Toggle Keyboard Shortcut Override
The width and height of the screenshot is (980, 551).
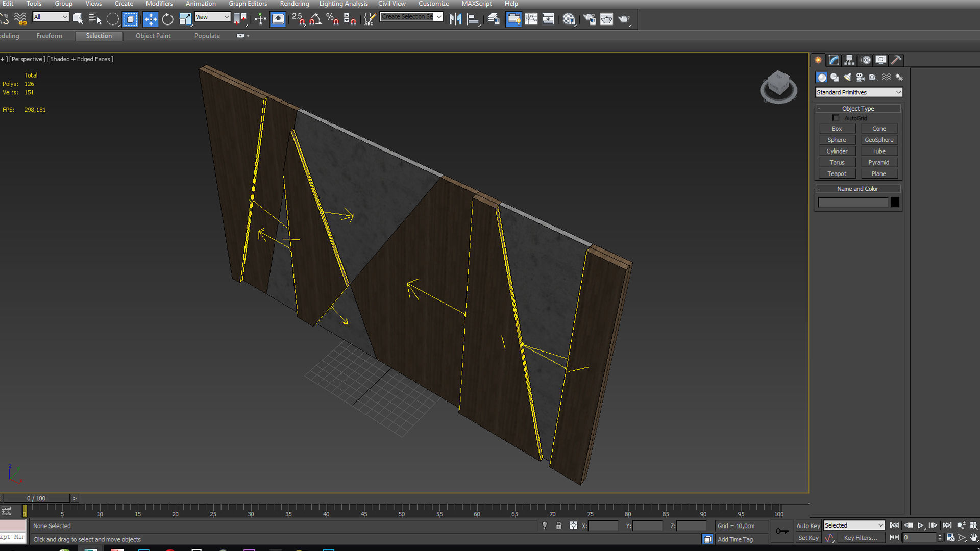[278, 19]
